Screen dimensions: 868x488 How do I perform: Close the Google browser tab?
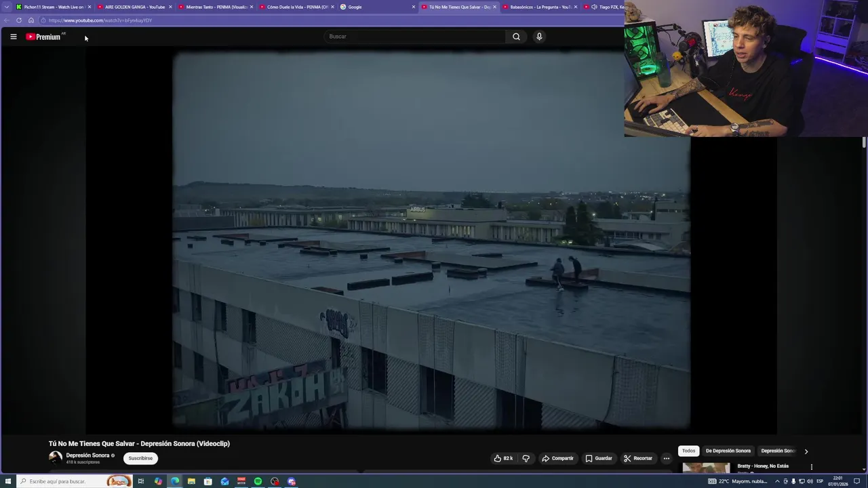(414, 7)
